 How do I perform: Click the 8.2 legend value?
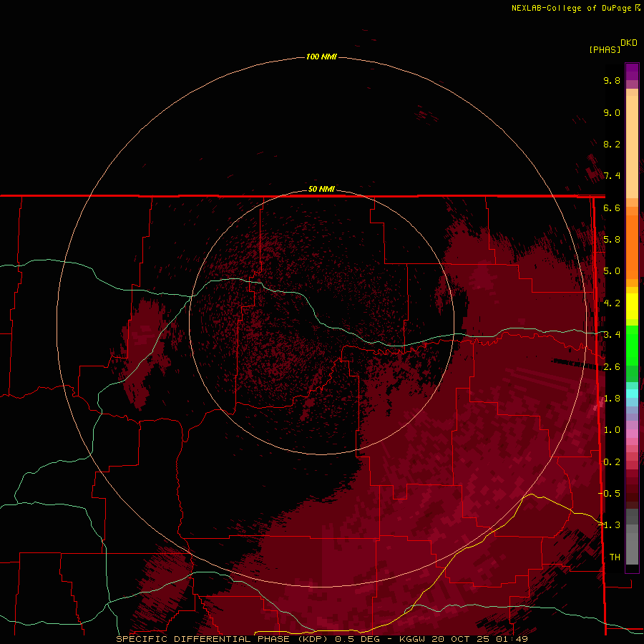point(612,144)
